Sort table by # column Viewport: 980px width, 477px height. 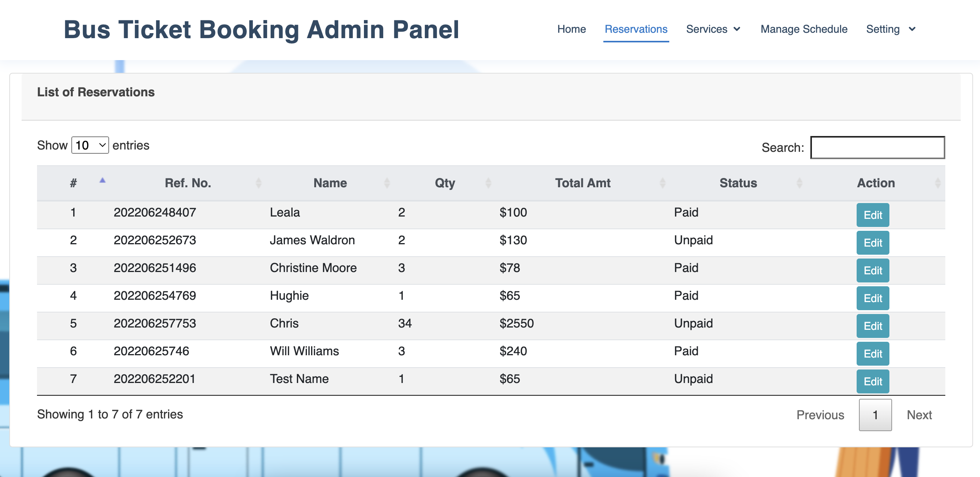point(73,183)
